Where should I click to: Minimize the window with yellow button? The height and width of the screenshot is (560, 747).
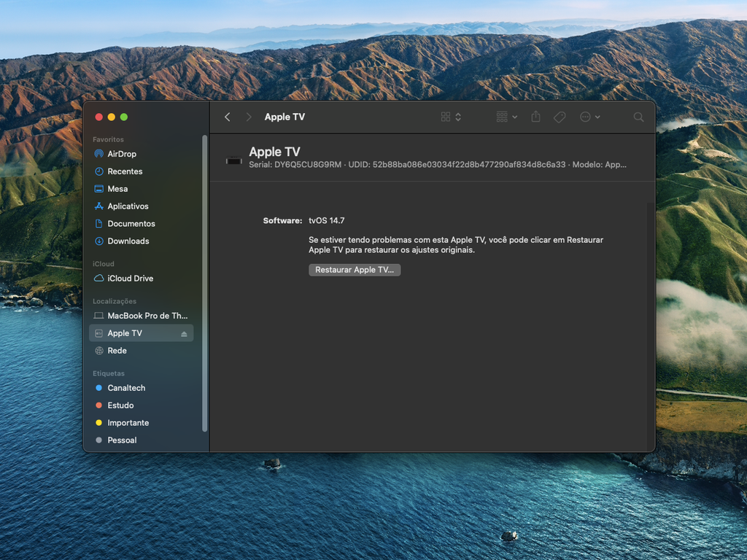[112, 117]
